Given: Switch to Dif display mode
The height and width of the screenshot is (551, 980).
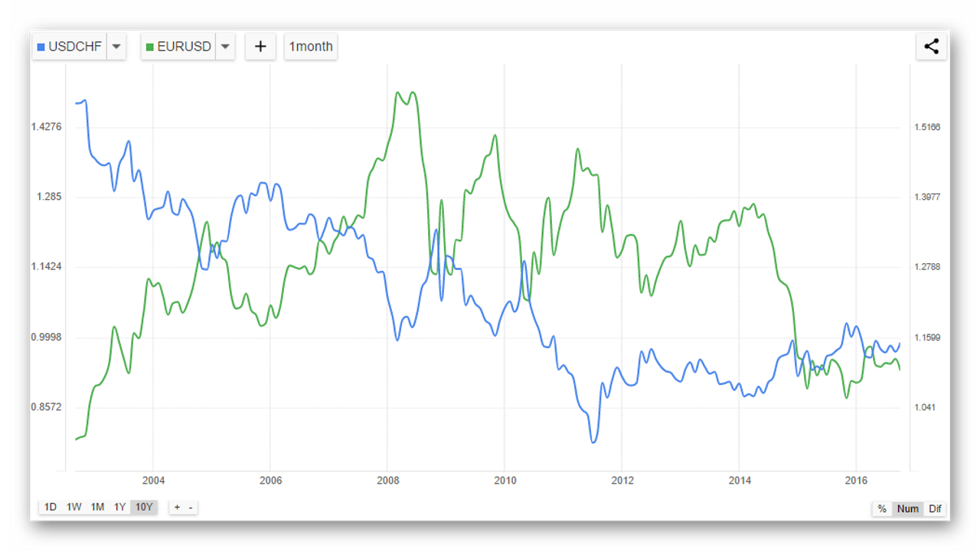Looking at the screenshot, I should coord(935,509).
